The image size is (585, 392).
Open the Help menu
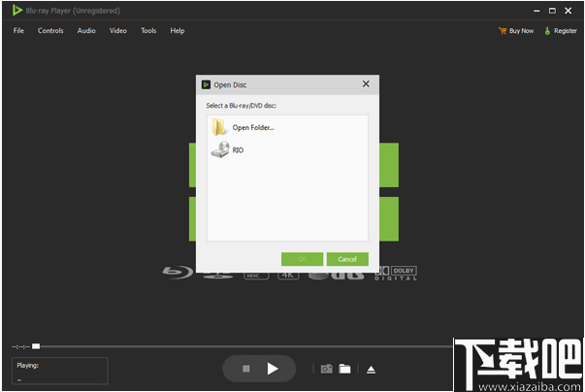click(178, 31)
